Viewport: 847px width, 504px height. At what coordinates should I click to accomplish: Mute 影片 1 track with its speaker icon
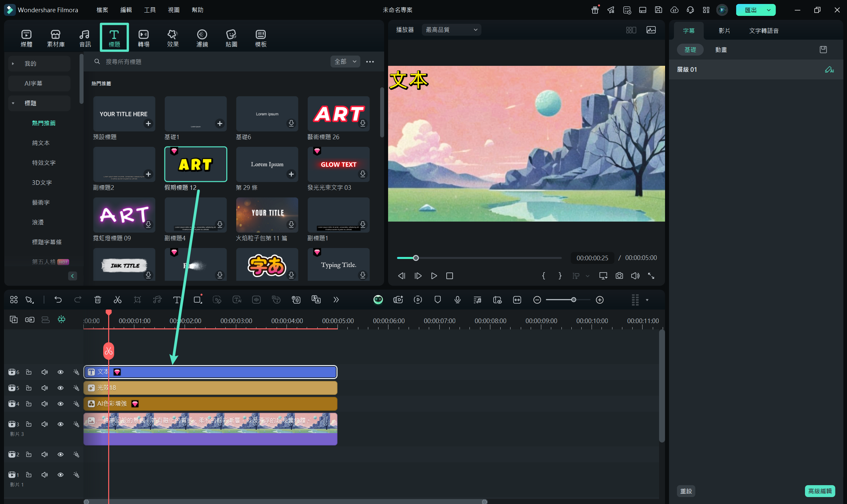tap(45, 475)
